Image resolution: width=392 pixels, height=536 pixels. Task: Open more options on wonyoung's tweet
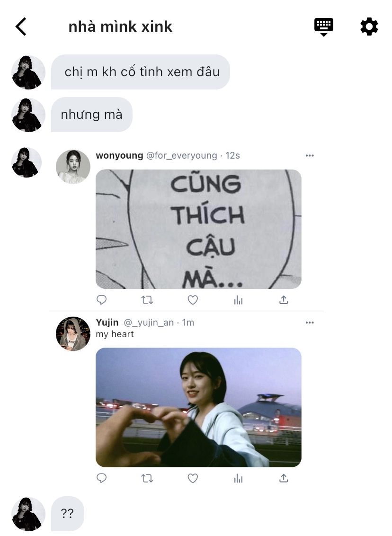tap(310, 155)
